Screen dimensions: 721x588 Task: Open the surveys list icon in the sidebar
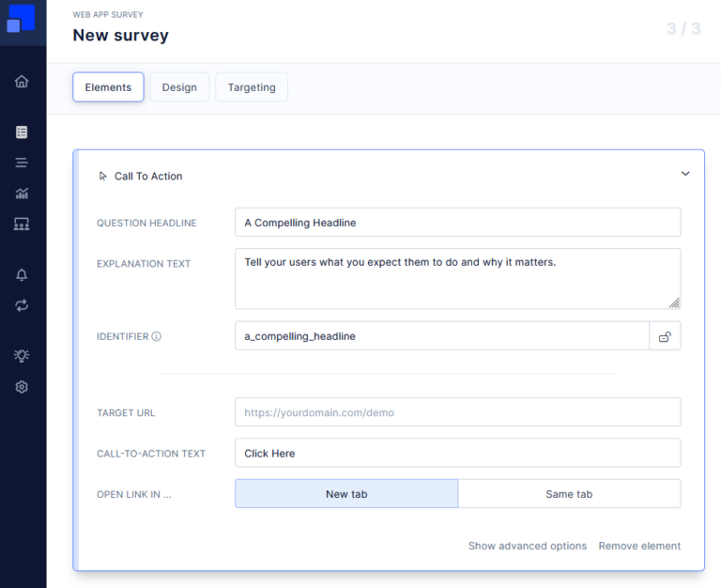pos(22,132)
